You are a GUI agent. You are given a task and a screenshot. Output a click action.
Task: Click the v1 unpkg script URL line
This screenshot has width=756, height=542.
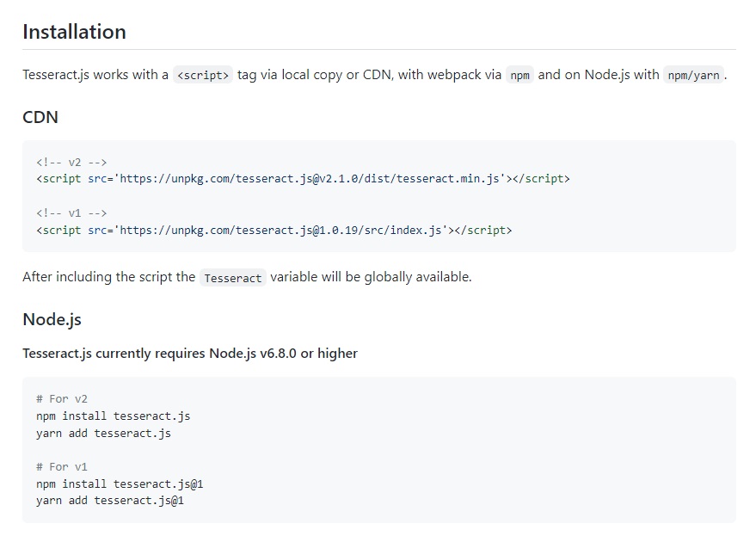tap(274, 230)
